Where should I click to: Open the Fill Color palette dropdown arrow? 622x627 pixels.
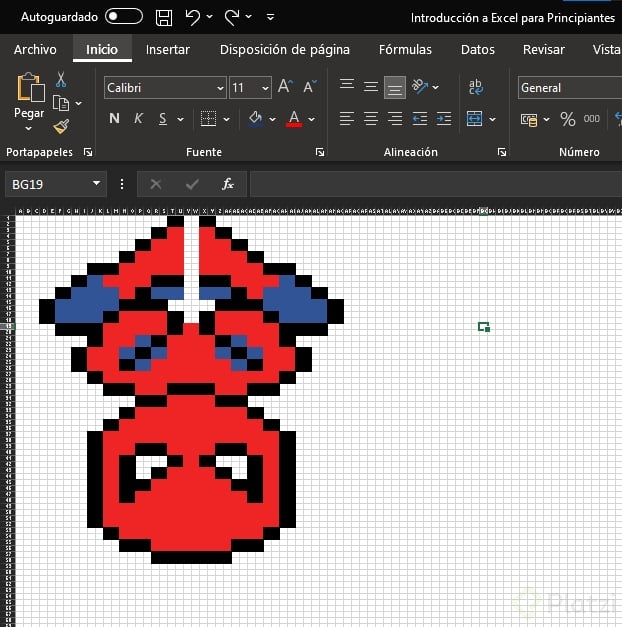tap(272, 119)
